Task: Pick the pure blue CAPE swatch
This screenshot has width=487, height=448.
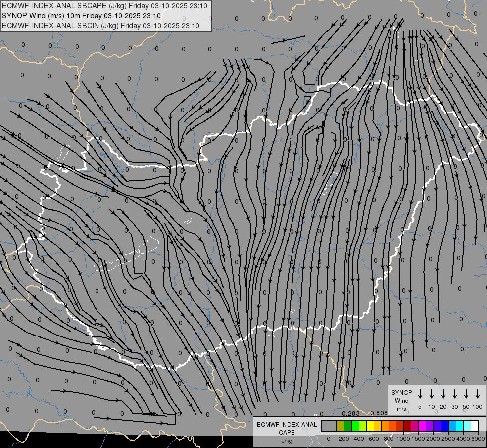Action: click(x=445, y=426)
